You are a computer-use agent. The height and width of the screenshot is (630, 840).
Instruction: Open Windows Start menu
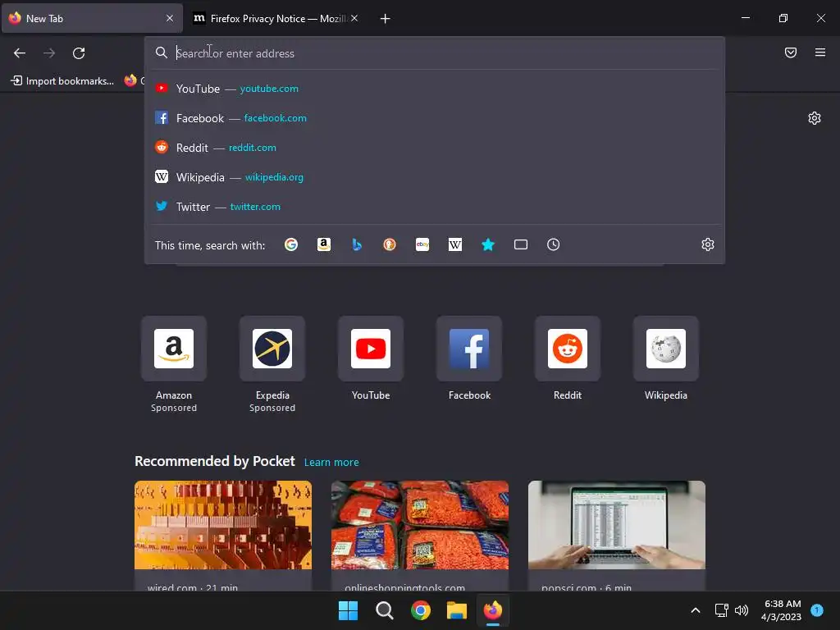348,610
